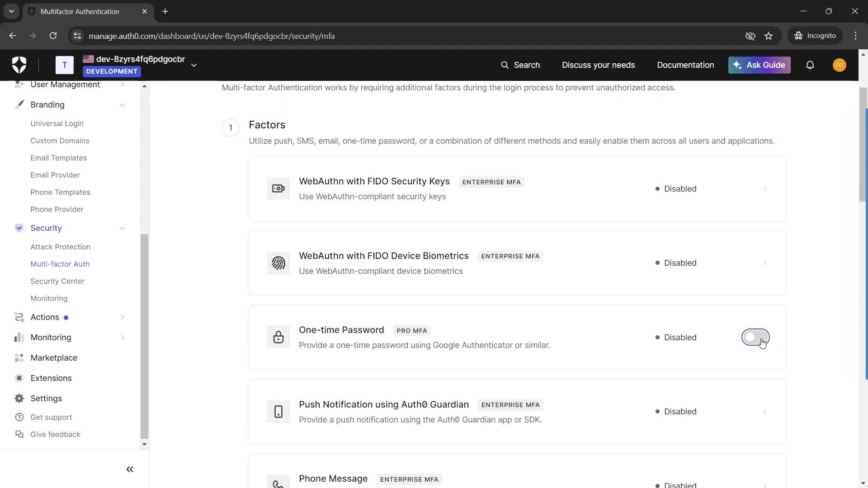Reload the page
This screenshot has width=868, height=488.
pos(53,36)
